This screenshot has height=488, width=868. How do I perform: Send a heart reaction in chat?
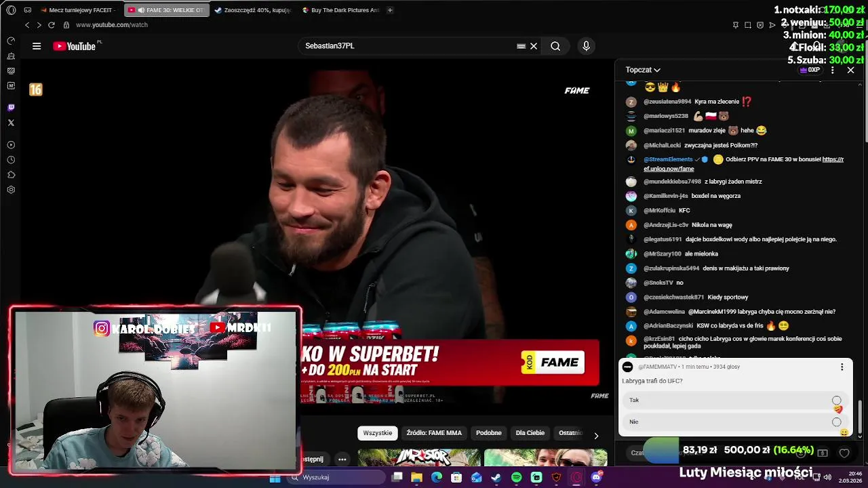point(844,453)
